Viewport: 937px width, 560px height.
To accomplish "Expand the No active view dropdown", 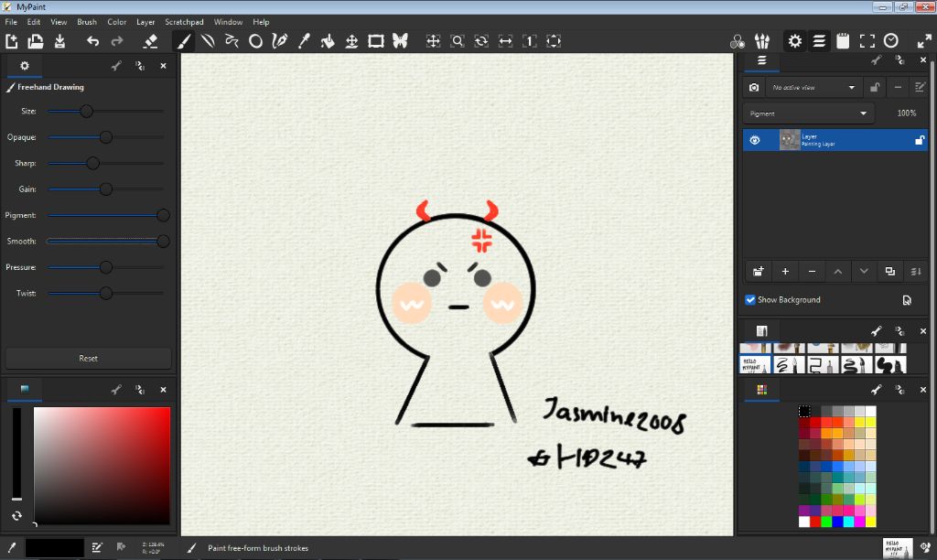I will 813,88.
